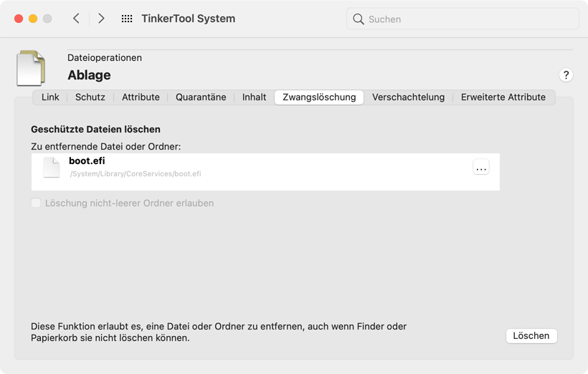Viewport: 588px width, 374px height.
Task: Click the Geschützte Dateien löschen heading
Action: 95,129
